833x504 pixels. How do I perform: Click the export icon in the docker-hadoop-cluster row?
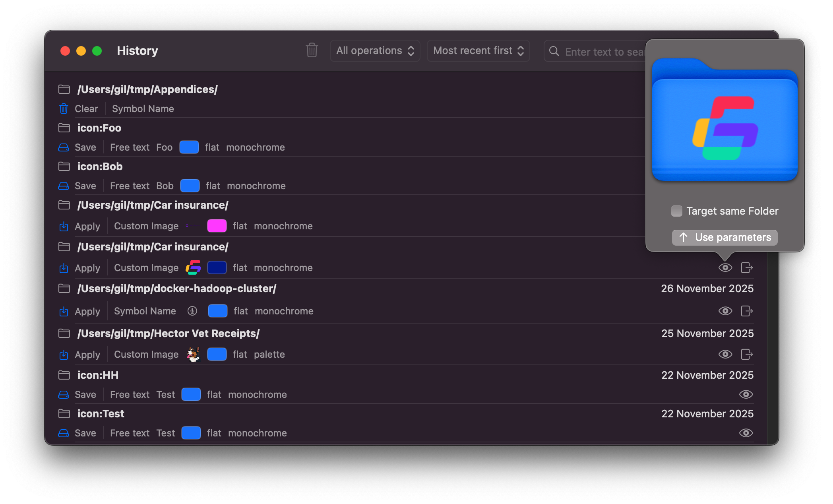[747, 311]
